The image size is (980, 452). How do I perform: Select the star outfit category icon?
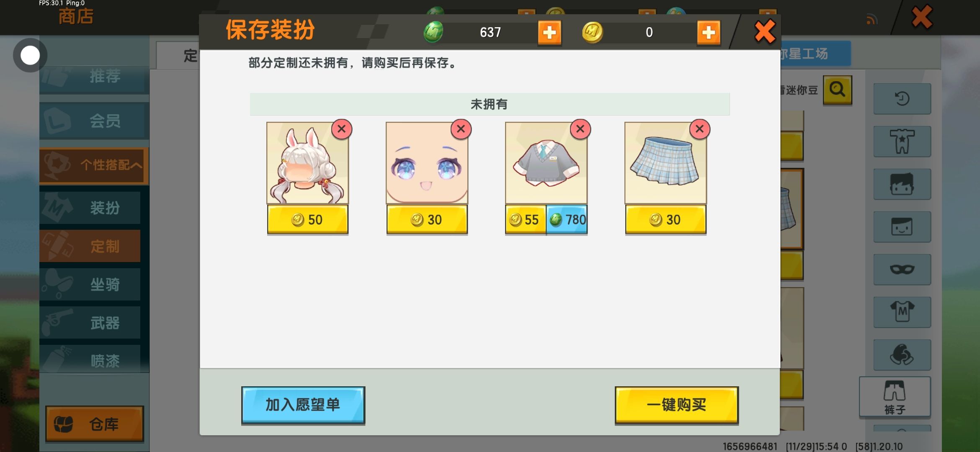tap(902, 141)
